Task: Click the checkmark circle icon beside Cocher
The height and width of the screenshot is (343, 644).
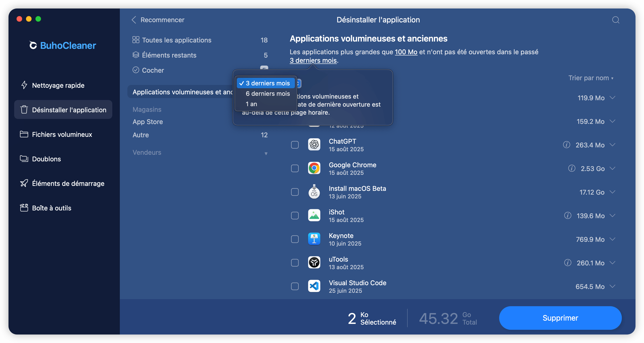Action: pyautogui.click(x=136, y=70)
